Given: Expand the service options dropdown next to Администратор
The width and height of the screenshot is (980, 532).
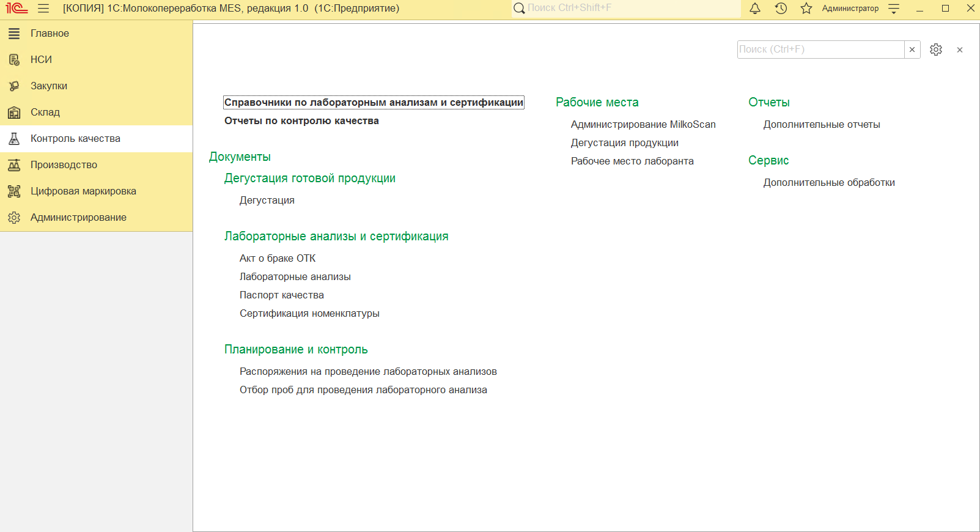Looking at the screenshot, I should [x=894, y=9].
